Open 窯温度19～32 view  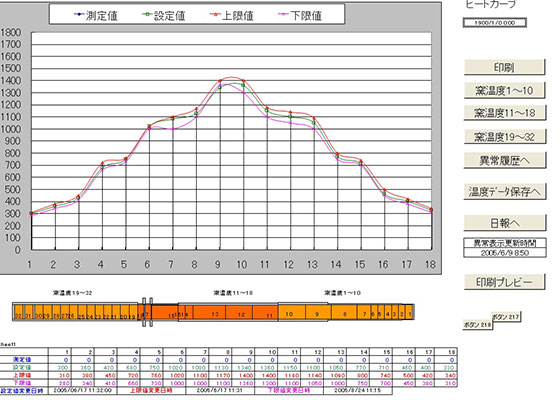[504, 137]
